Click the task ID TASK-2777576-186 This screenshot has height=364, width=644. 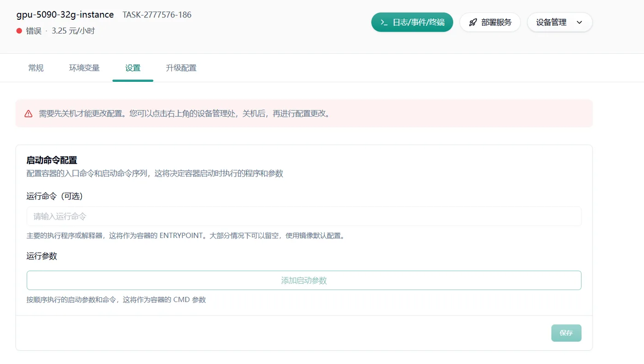157,15
